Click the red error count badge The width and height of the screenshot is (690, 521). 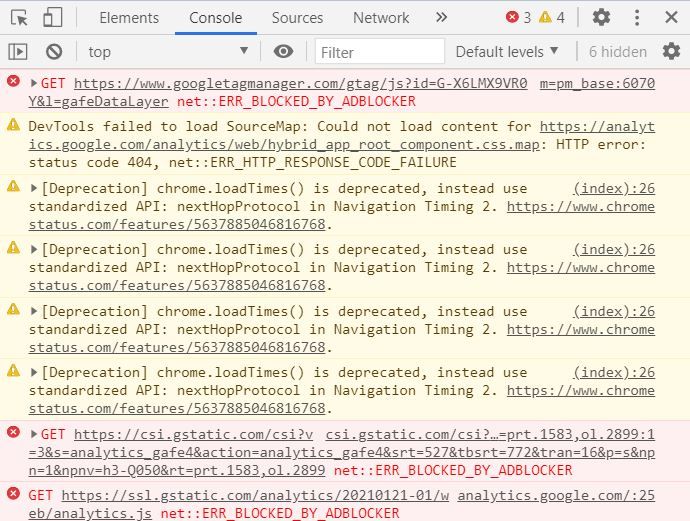pos(518,18)
